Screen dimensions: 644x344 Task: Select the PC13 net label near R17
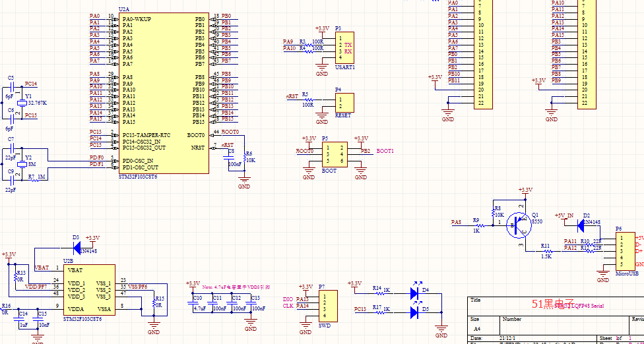(x=361, y=308)
